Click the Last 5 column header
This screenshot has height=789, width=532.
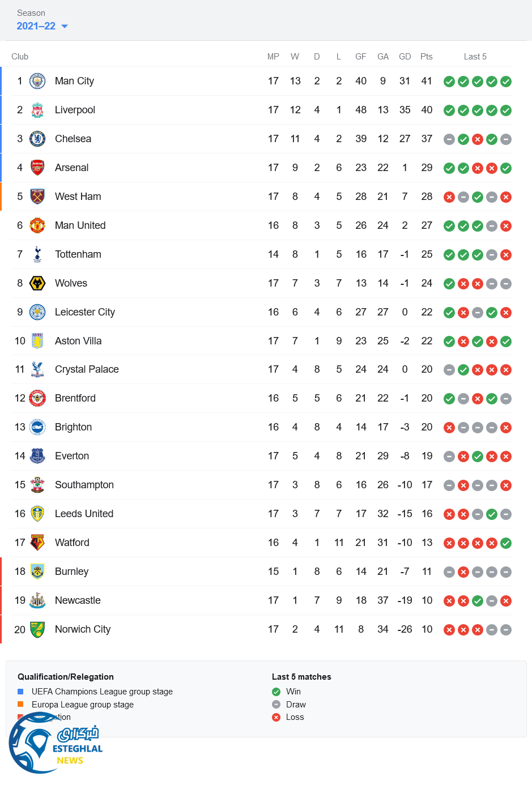point(475,57)
